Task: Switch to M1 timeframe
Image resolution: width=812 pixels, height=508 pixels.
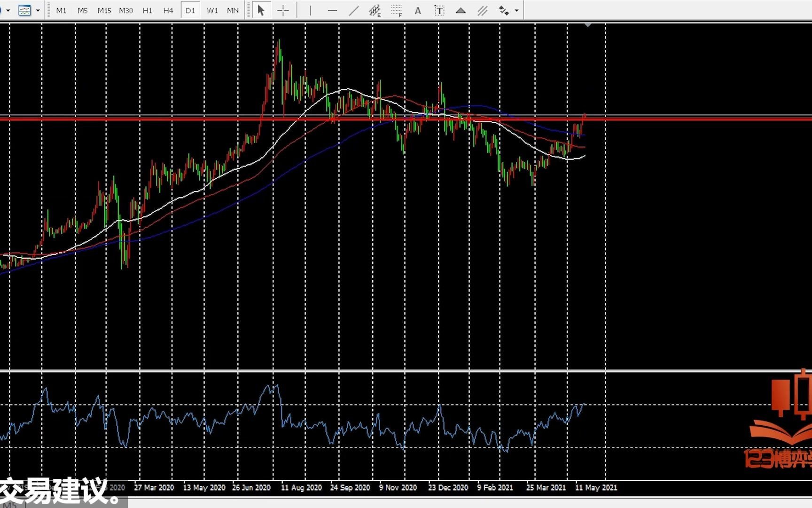Action: [61, 10]
